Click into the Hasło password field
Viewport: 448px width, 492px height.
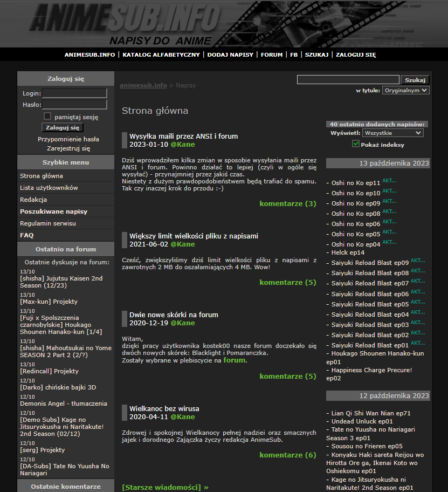click(x=74, y=105)
